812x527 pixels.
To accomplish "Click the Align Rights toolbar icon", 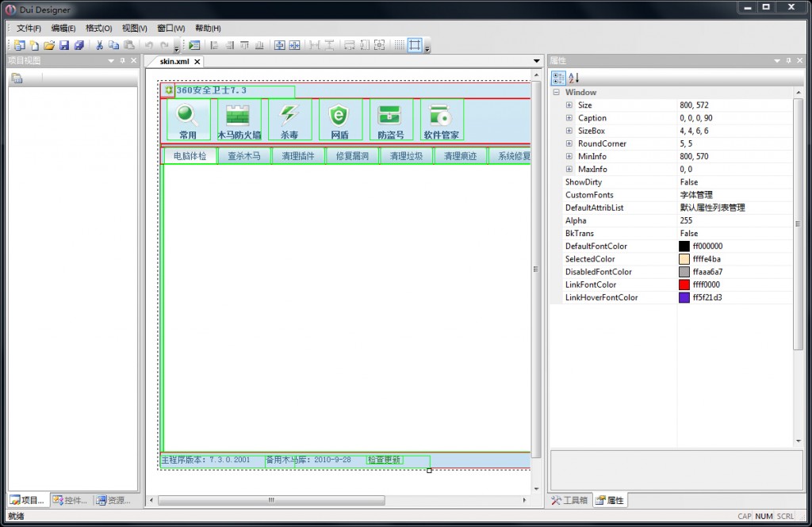I will coord(229,45).
